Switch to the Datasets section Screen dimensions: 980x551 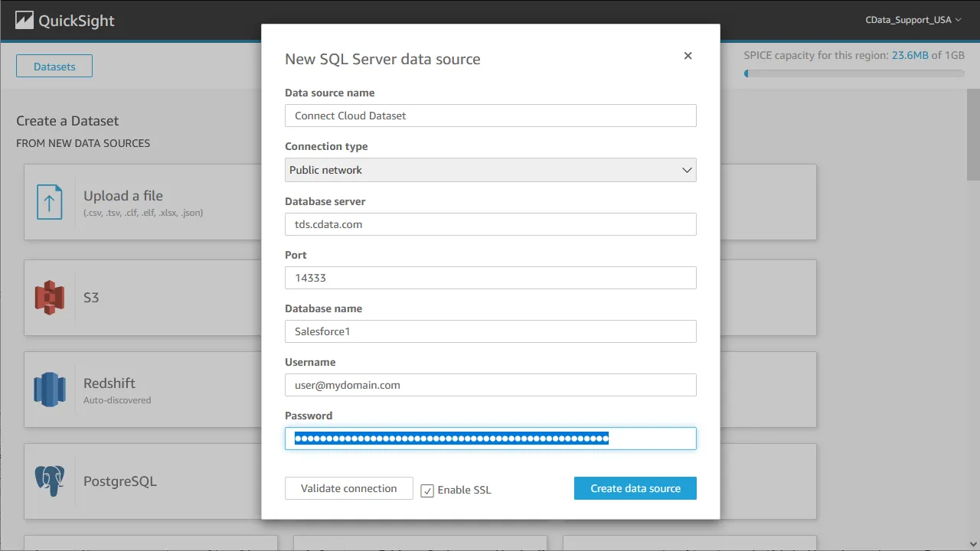pos(54,66)
